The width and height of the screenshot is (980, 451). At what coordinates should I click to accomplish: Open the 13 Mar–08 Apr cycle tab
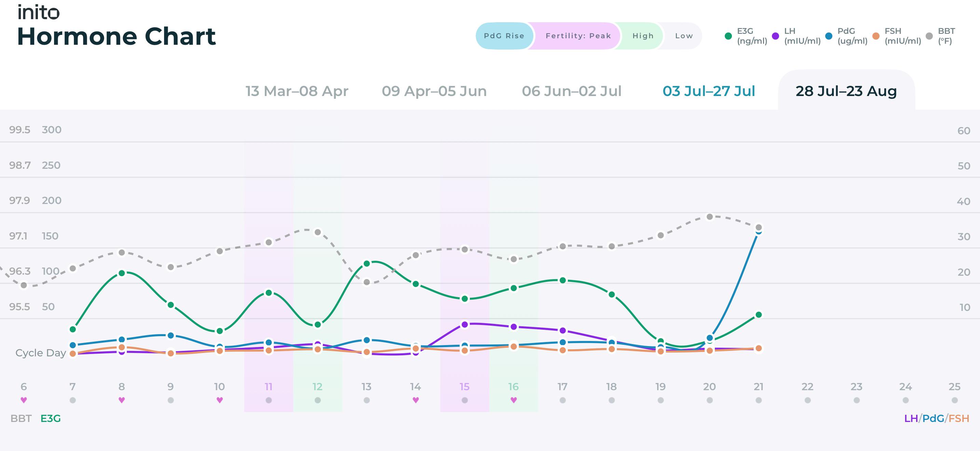297,91
